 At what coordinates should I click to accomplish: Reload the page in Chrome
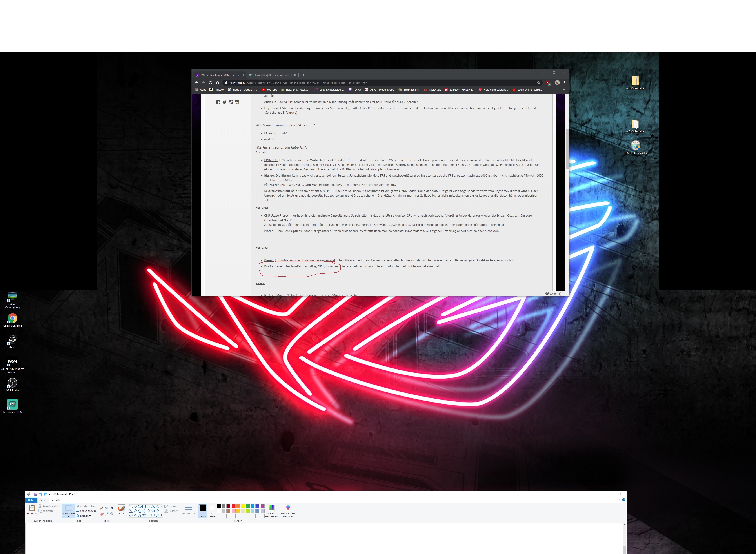click(211, 83)
